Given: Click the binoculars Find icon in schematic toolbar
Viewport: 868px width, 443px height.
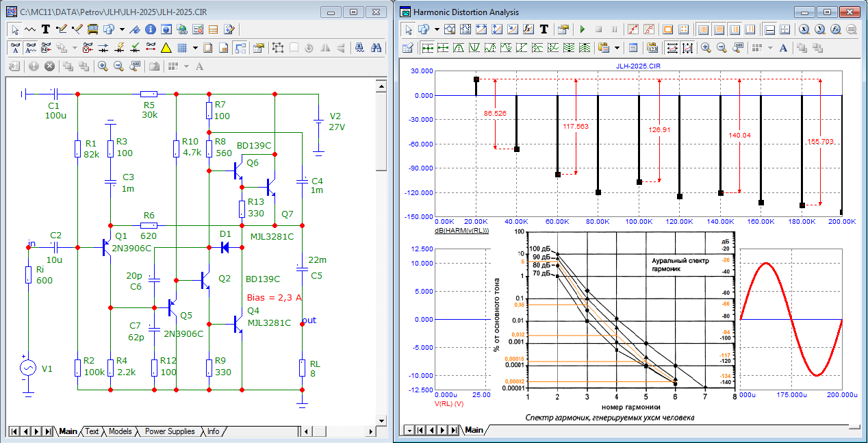Looking at the screenshot, I should [x=376, y=48].
